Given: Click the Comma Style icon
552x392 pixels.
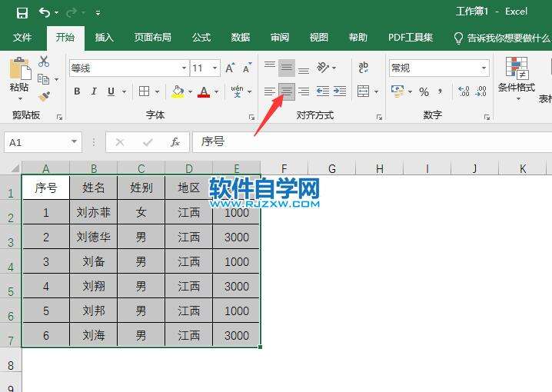Looking at the screenshot, I should pos(440,91).
